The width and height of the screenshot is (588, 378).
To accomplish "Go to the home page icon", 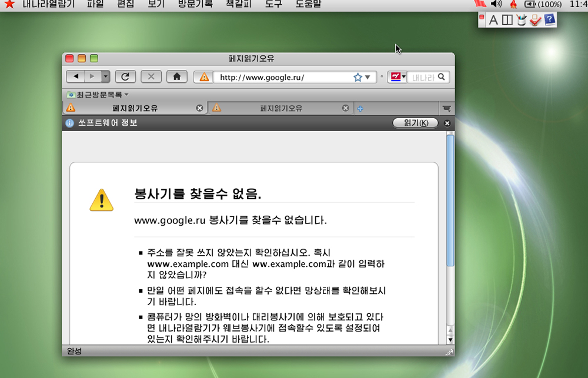I will (x=176, y=76).
